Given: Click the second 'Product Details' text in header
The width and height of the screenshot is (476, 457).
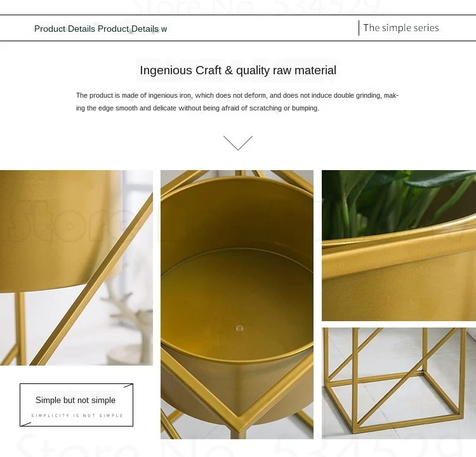Looking at the screenshot, I should [x=128, y=29].
